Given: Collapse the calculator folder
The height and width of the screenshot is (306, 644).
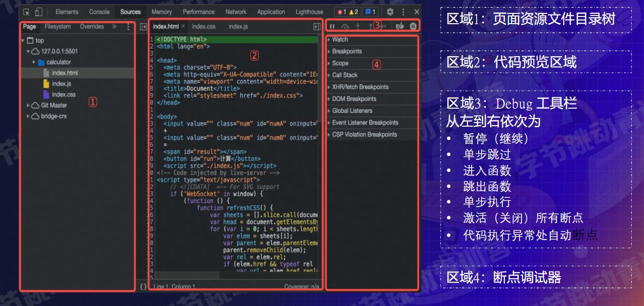Looking at the screenshot, I should coord(34,62).
